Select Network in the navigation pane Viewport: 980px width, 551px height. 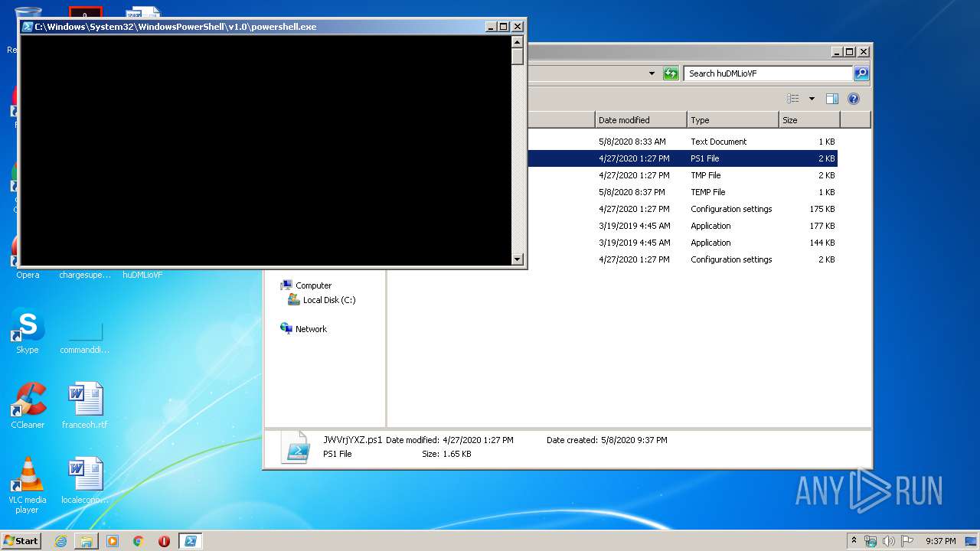coord(304,329)
